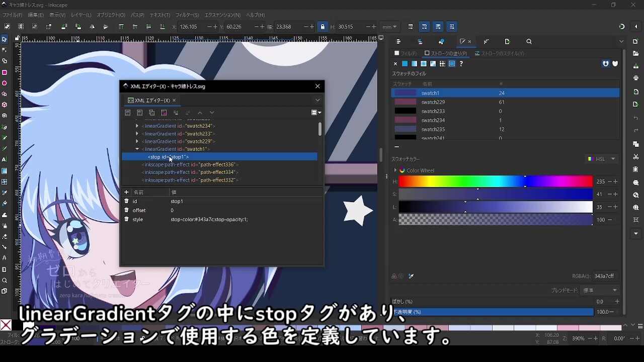The width and height of the screenshot is (644, 362).
Task: Expand linearGradient swatch233 node
Action: pyautogui.click(x=137, y=134)
